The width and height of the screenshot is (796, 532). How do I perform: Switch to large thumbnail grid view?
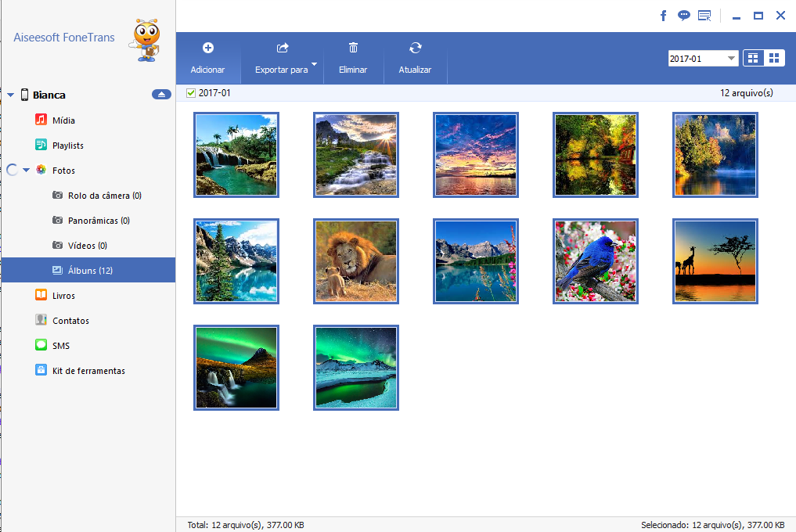tap(753, 59)
